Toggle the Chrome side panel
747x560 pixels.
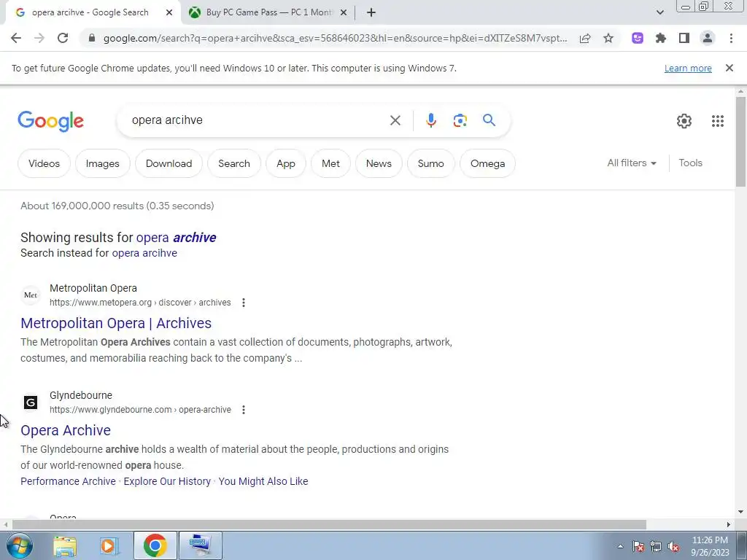(x=684, y=38)
